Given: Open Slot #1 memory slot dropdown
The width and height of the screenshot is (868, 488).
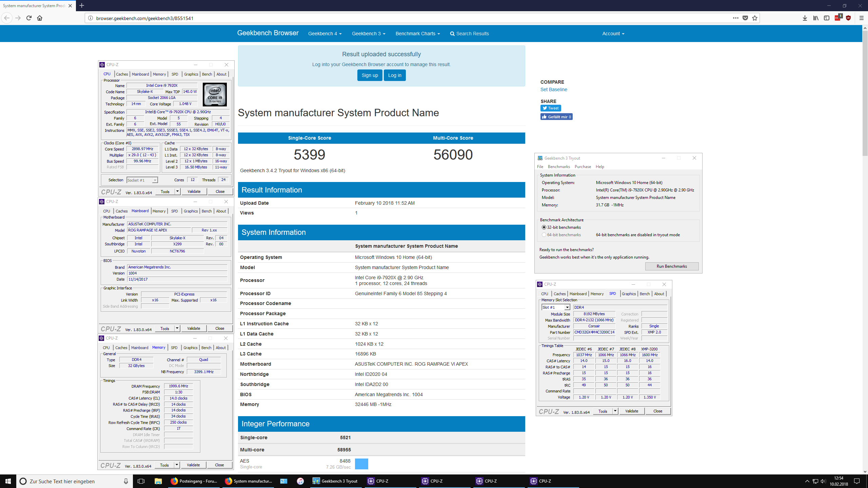Looking at the screenshot, I should [556, 307].
